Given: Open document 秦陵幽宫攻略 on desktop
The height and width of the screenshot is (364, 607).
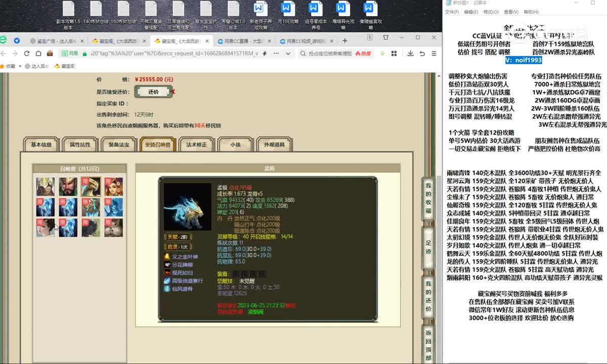Looking at the screenshot, I should coord(370,15).
